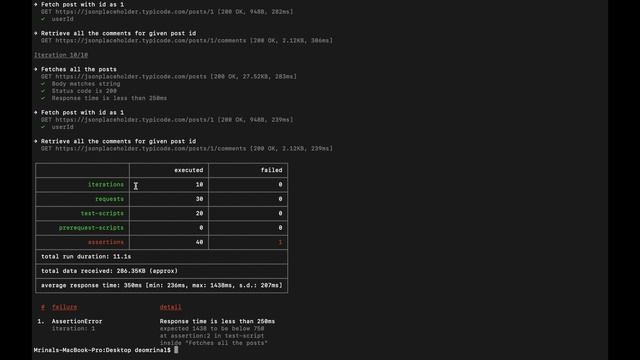Click 'iteration: 1' under AssertionError
This screenshot has height=360, width=640.
pos(73,328)
